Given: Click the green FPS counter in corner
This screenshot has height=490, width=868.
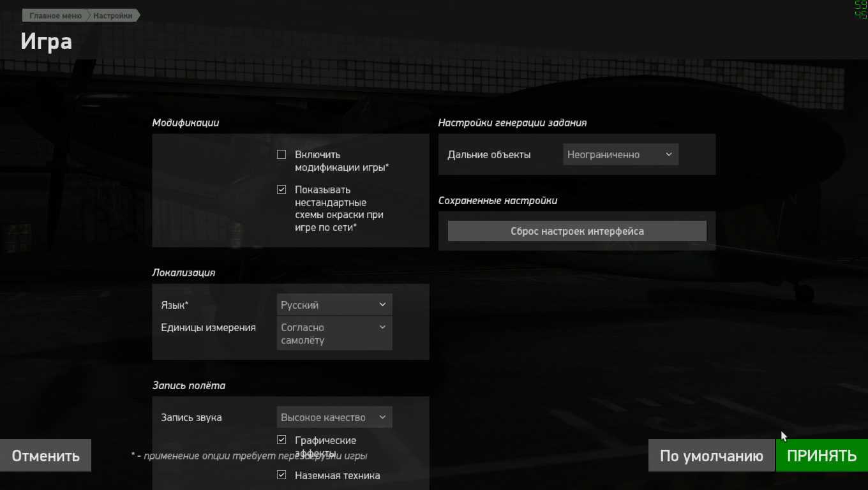Looking at the screenshot, I should [x=860, y=10].
